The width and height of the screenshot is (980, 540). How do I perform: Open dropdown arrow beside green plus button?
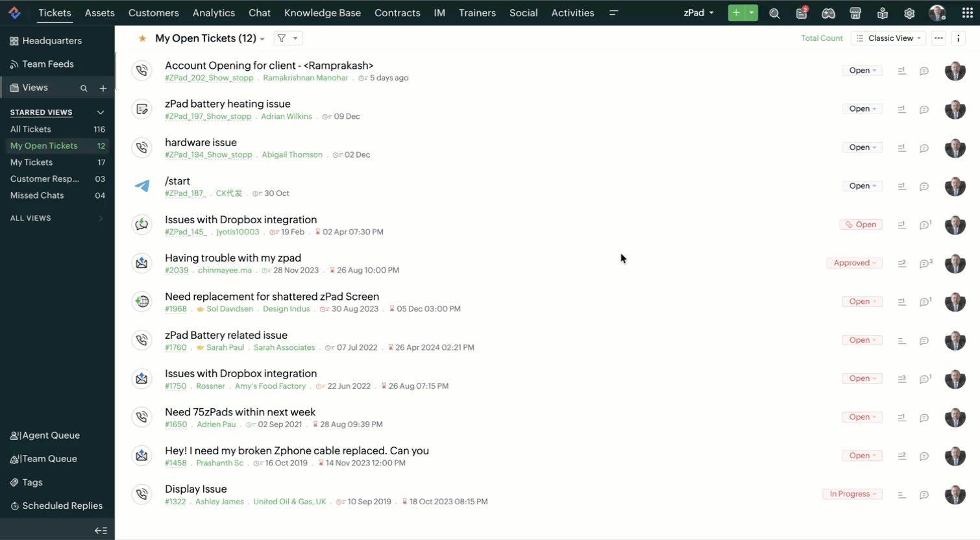(752, 12)
